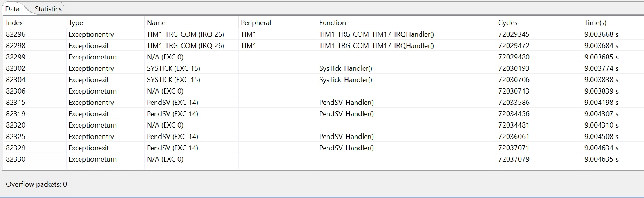
Task: Click N/A (EXC 0) name in row 82330
Action: point(165,159)
